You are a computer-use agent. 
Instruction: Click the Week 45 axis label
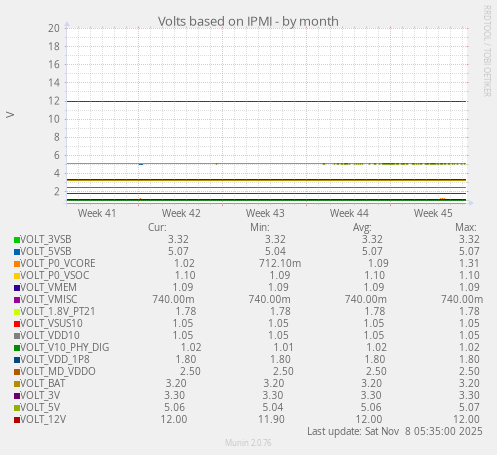(x=433, y=213)
